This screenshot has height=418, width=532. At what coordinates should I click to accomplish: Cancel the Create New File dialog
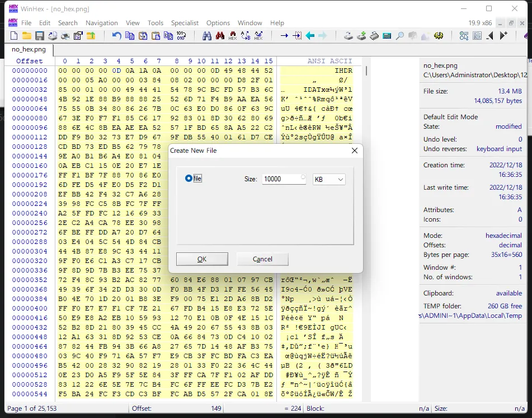(262, 259)
